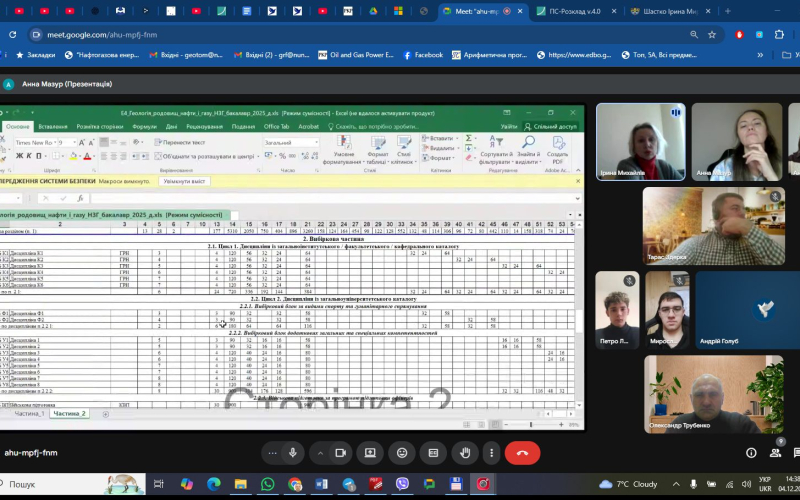The height and width of the screenshot is (500, 800).
Task: Open meeting details info panel
Action: click(x=751, y=453)
